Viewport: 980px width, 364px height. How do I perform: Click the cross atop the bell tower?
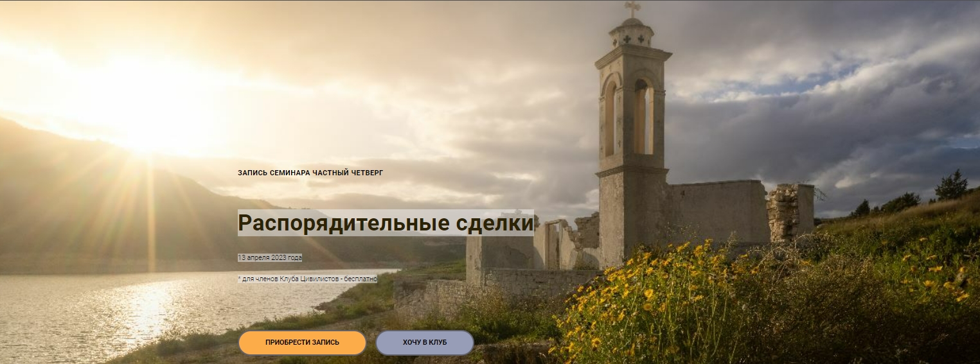click(x=632, y=9)
